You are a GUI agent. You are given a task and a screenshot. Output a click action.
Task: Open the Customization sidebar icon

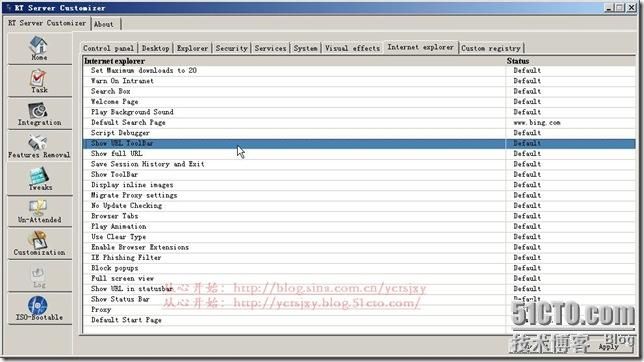39,243
